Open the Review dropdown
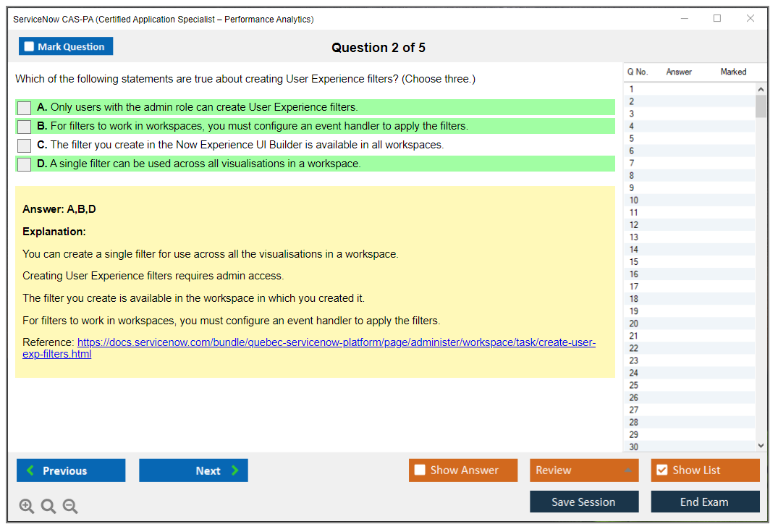This screenshot has width=778, height=532. tap(584, 470)
